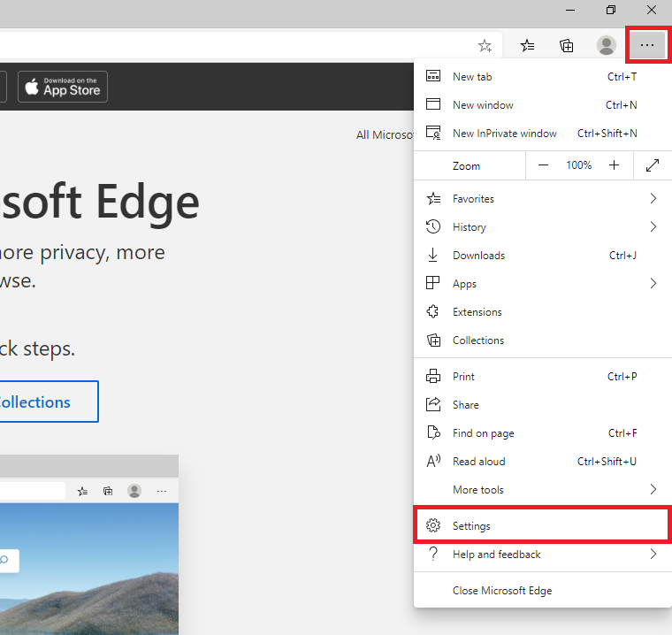The height and width of the screenshot is (635, 672).
Task: Open the Collections toolbar icon
Action: click(567, 45)
